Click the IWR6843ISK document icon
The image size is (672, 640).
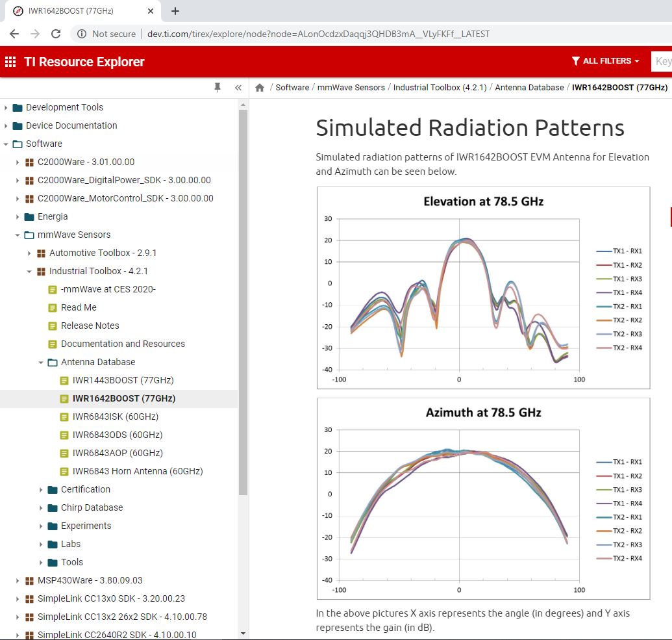pyautogui.click(x=64, y=417)
